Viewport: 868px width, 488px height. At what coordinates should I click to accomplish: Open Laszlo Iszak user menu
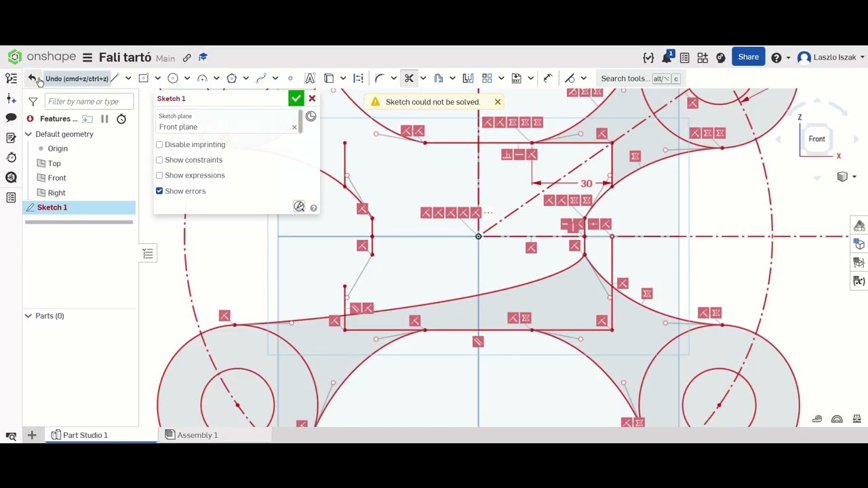831,58
